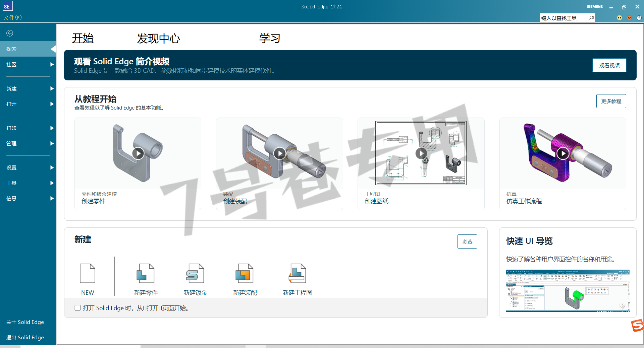Expand the 工具 submenu arrow
Viewport: 644px width, 348px height.
(x=52, y=183)
